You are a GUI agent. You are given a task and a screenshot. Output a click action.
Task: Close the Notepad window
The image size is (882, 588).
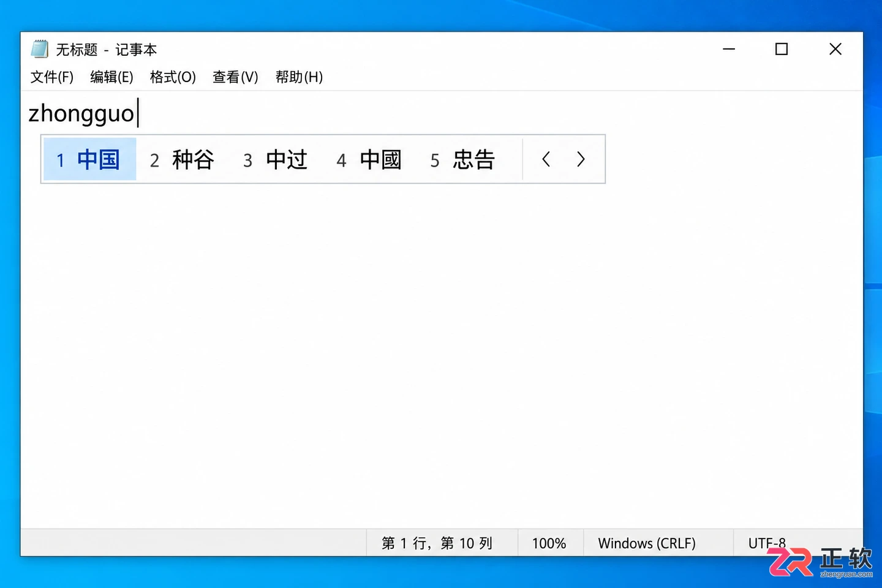click(835, 49)
